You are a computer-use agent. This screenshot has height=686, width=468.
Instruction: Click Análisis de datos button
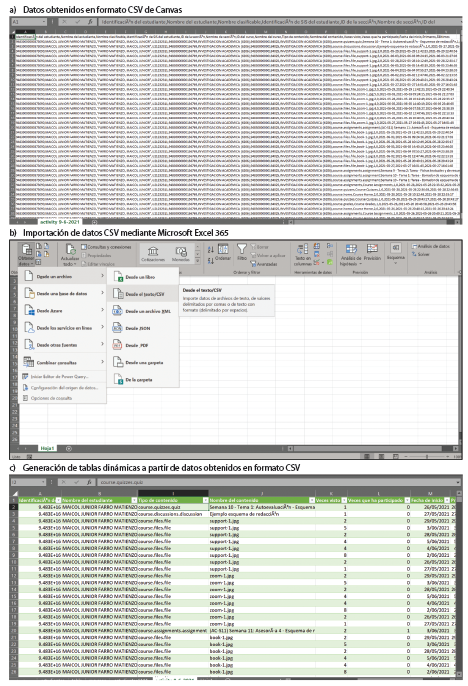tap(431, 246)
